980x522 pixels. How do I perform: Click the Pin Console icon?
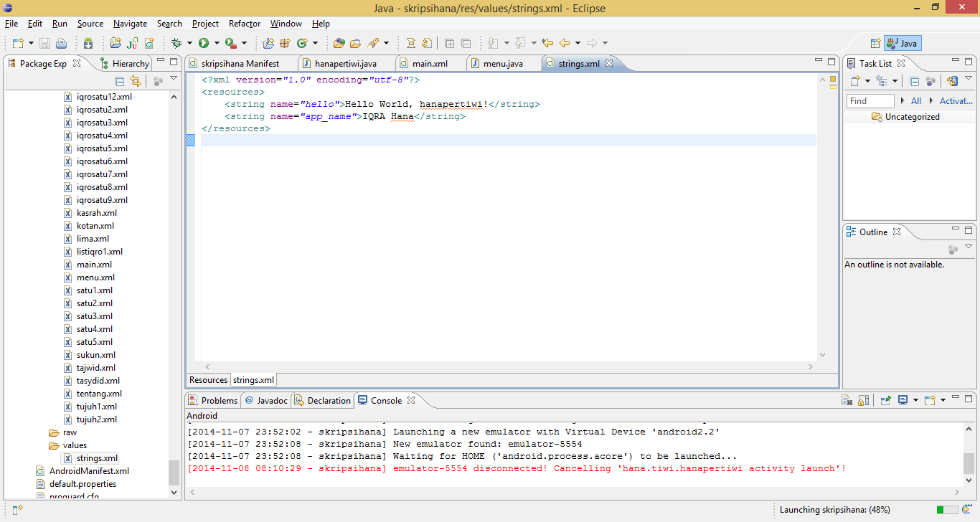coord(886,400)
